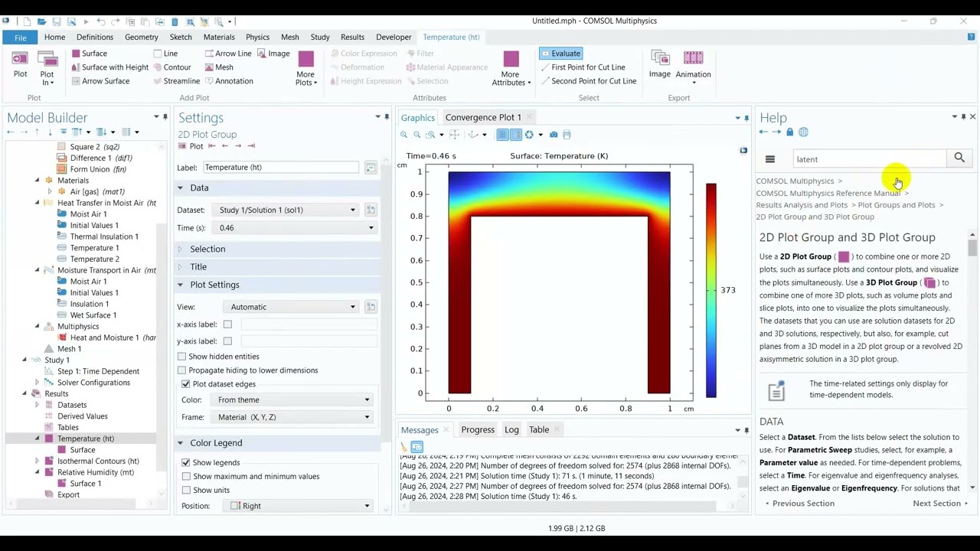Click the temperature color legend bar
Viewport: 980px width, 551px height.
(x=711, y=290)
